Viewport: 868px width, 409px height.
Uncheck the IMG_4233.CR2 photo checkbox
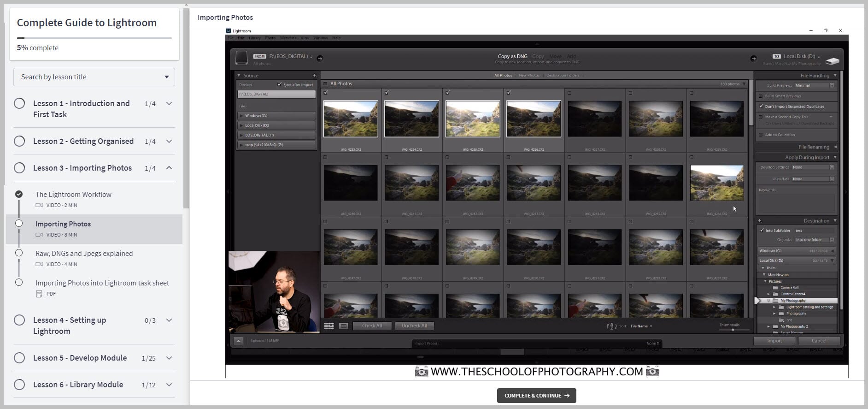tap(326, 93)
